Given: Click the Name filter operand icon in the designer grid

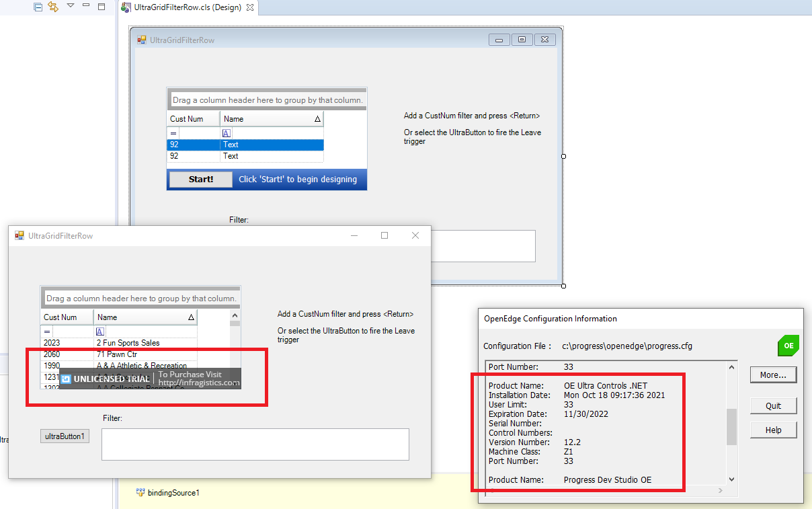Looking at the screenshot, I should pyautogui.click(x=227, y=133).
